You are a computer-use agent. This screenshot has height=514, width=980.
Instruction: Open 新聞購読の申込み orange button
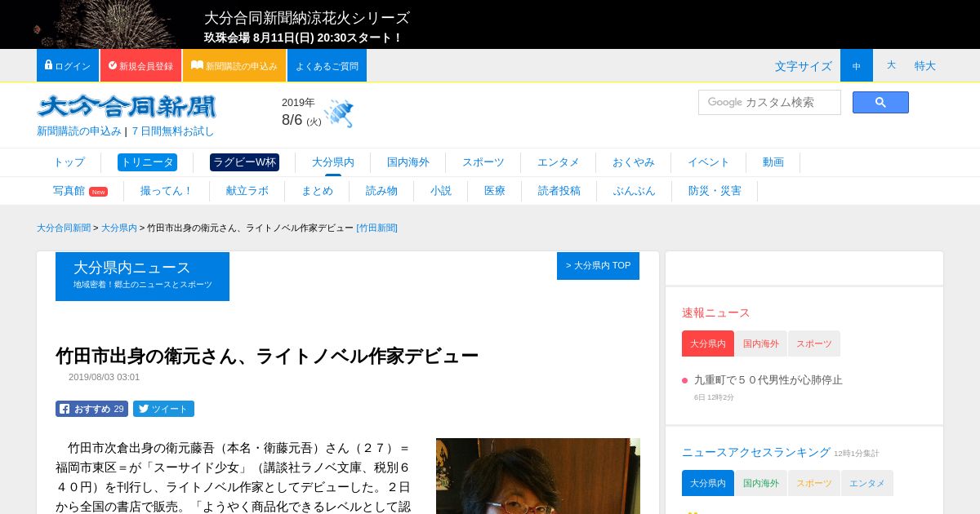(x=234, y=65)
